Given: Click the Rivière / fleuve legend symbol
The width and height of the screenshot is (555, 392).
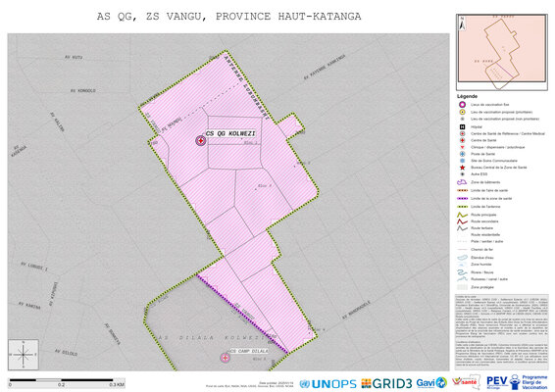Looking at the screenshot, I should (462, 272).
